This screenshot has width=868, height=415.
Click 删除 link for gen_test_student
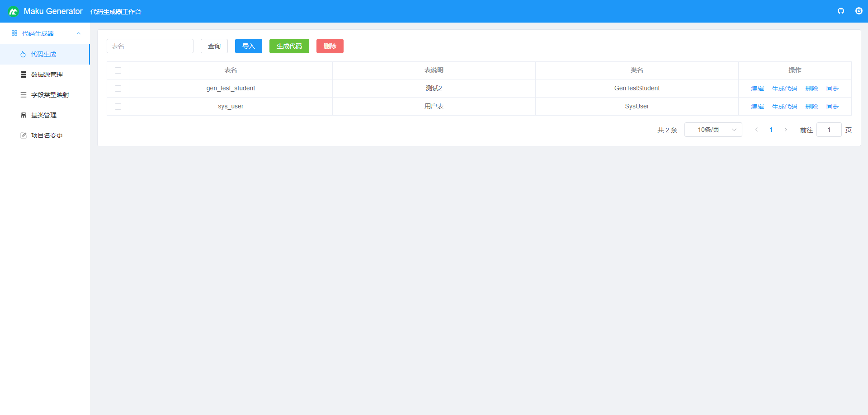pos(812,89)
